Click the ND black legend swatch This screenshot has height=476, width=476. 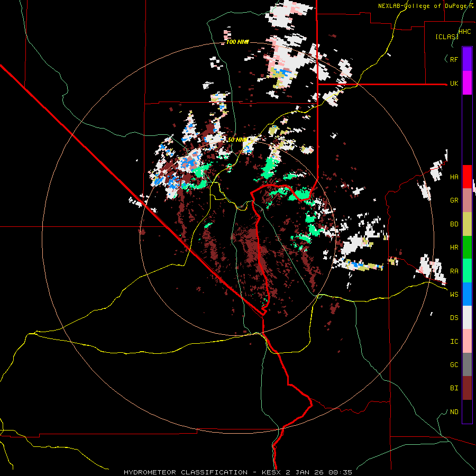(x=467, y=411)
